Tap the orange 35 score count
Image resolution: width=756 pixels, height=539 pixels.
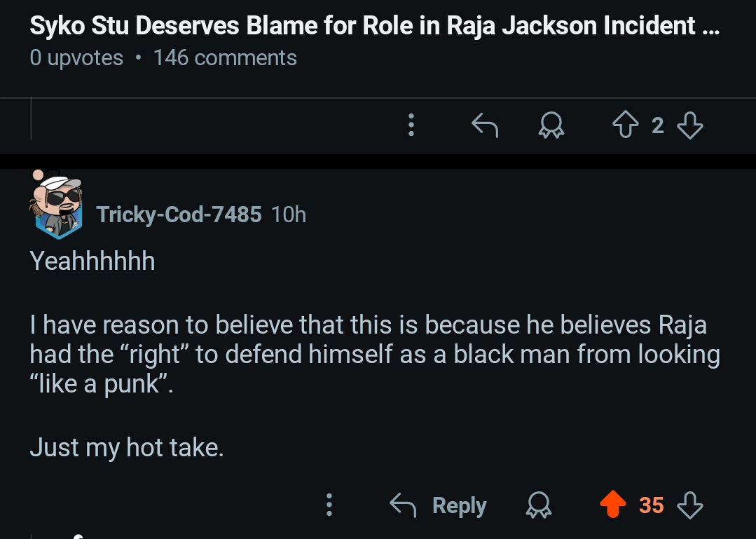[652, 505]
